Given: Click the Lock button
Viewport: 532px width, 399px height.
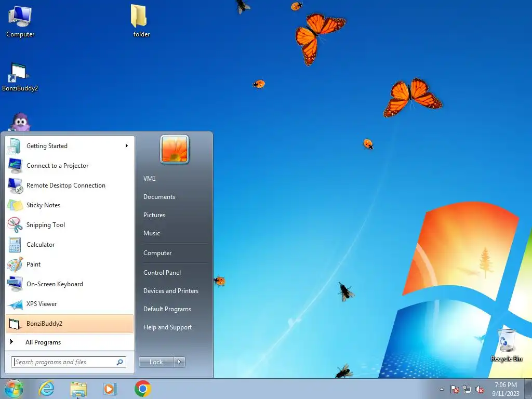Looking at the screenshot, I should 156,362.
